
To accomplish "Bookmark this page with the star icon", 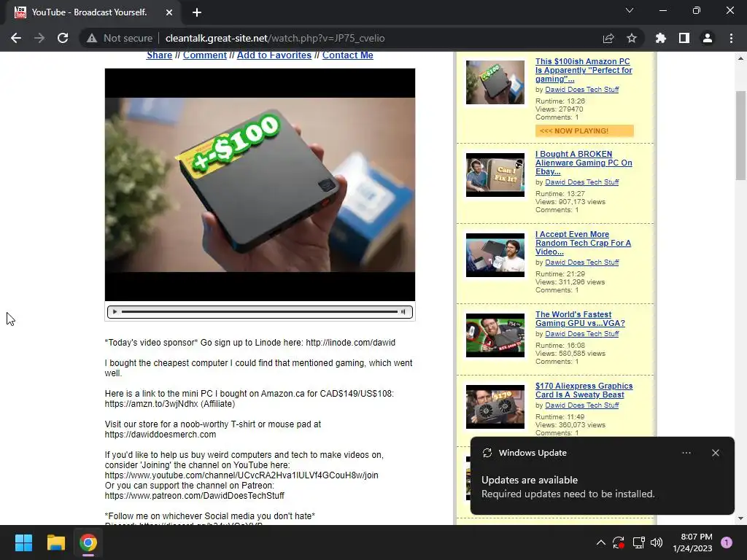I will pyautogui.click(x=632, y=38).
